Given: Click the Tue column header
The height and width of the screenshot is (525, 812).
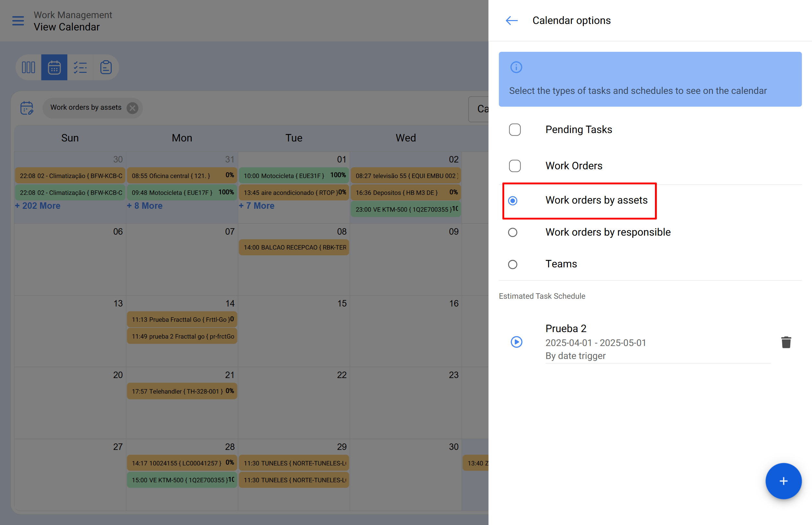Looking at the screenshot, I should [294, 138].
